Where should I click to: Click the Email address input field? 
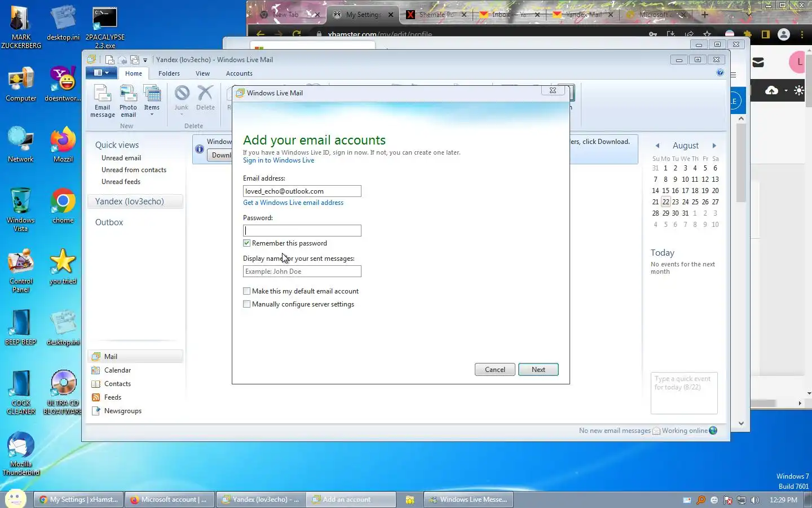[302, 191]
